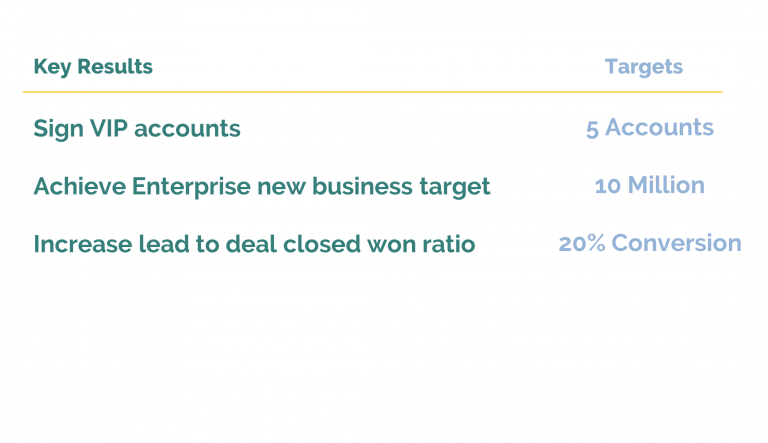Viewport: 768px width, 443px height.
Task: Click the "Key Results" column header
Action: pos(93,67)
